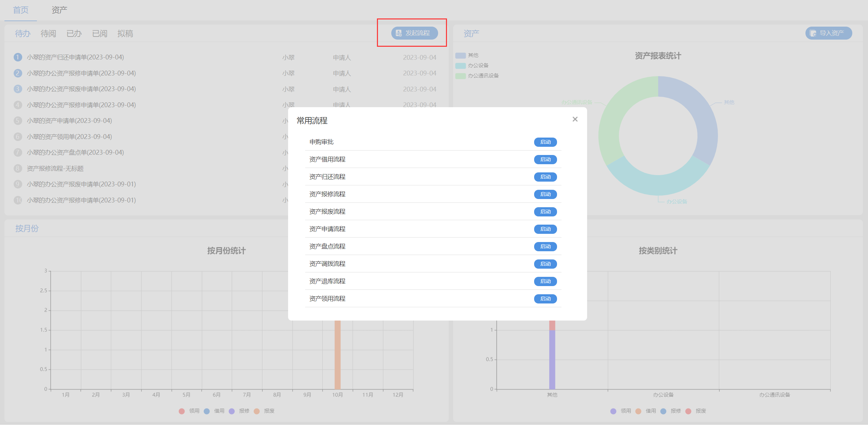Launch the 资产归还流程 workflow
This screenshot has height=425, width=868.
(545, 177)
